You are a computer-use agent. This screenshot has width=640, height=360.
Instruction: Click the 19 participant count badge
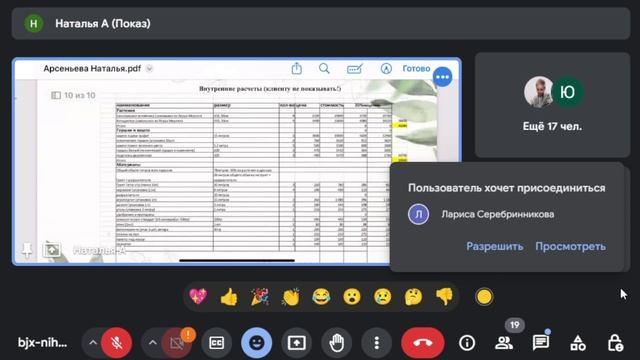pos(515,325)
